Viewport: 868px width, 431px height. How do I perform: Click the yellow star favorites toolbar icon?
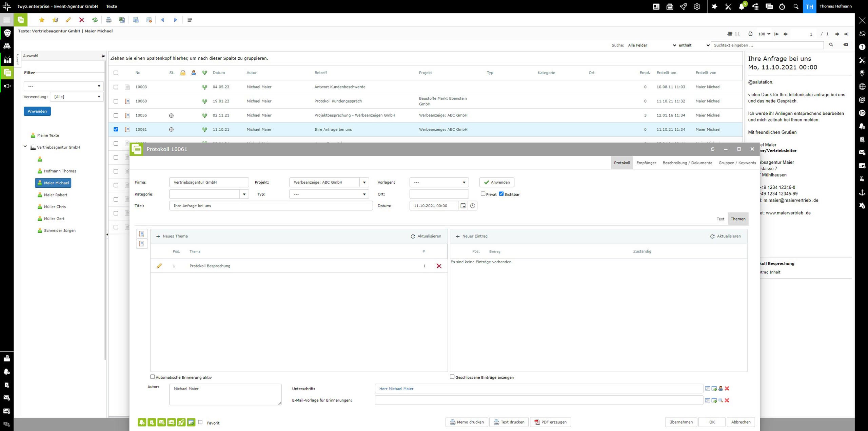(x=42, y=20)
